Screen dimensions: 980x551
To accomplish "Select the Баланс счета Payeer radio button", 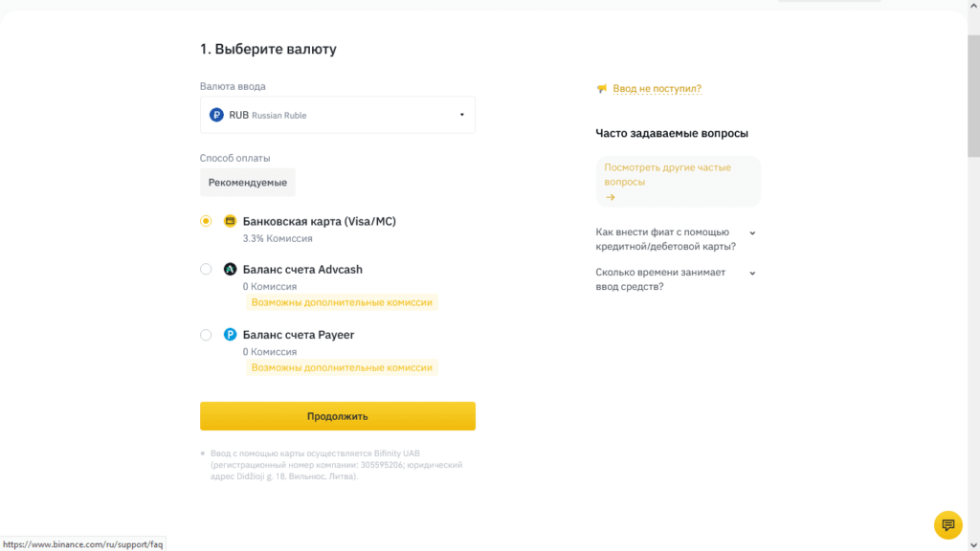I will (205, 334).
